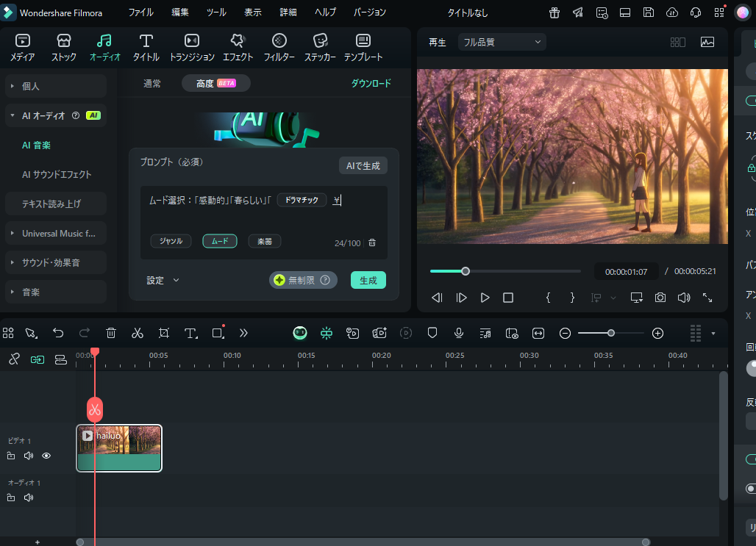Open the ステッカー stickers panel

[x=320, y=48]
